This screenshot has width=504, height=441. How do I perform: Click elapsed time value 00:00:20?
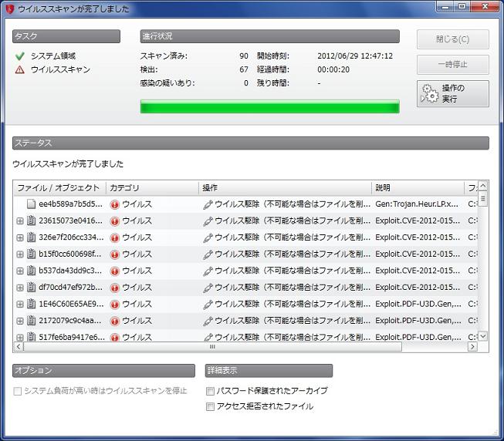coord(333,69)
